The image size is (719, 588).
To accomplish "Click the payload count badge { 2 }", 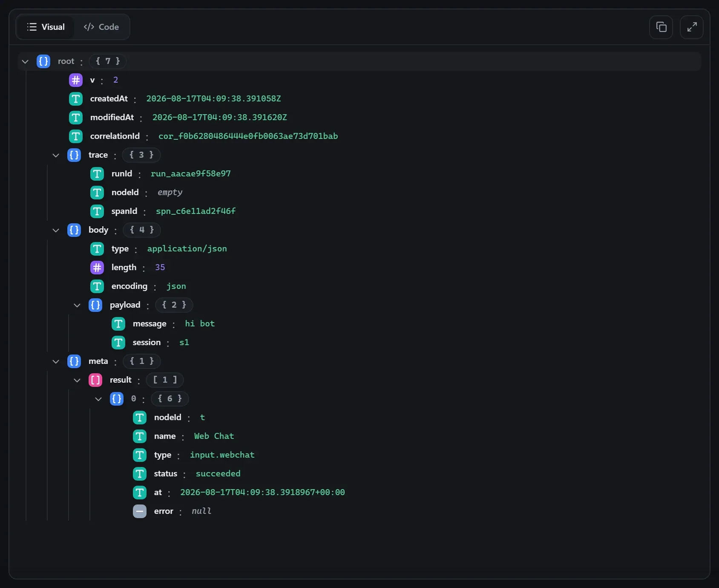I will point(174,305).
